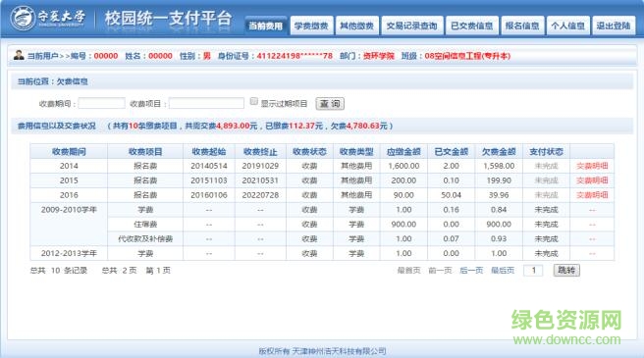Open 交费明细 for the 2015 row
644x358 pixels.
click(x=592, y=180)
